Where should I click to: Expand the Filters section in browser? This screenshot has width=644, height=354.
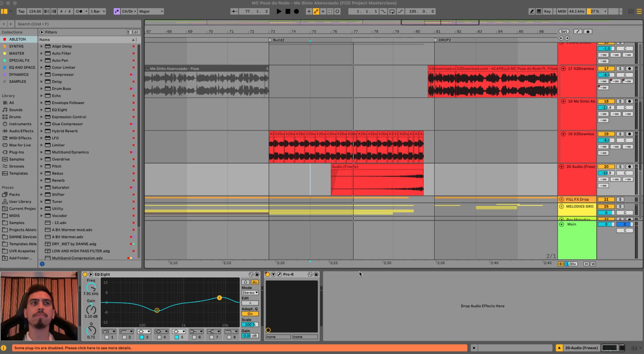[x=42, y=32]
